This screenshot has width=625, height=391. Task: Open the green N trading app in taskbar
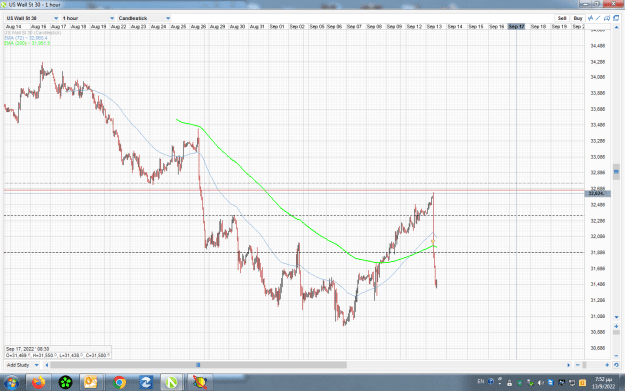point(171,383)
